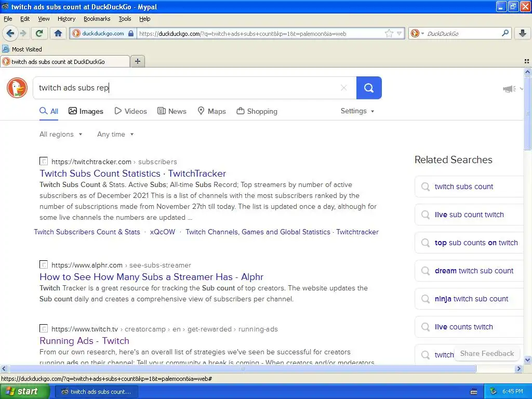The width and height of the screenshot is (532, 399).
Task: Expand the Any time filter
Action: 115,135
